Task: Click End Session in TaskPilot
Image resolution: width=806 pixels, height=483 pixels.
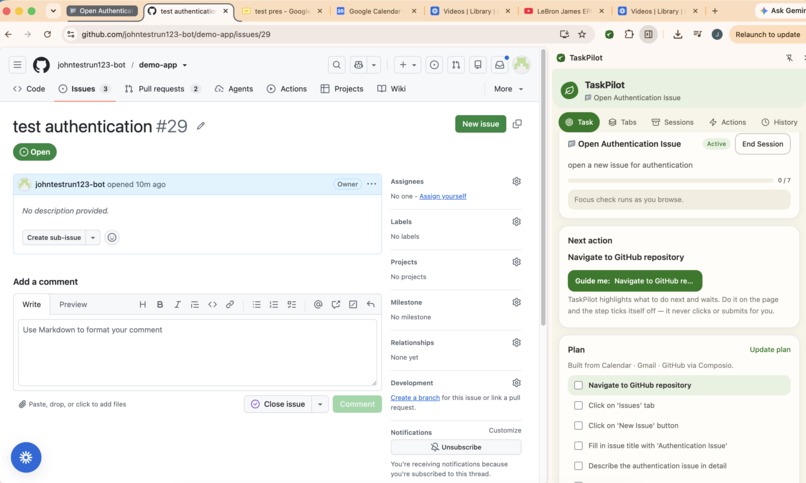Action: click(x=762, y=144)
